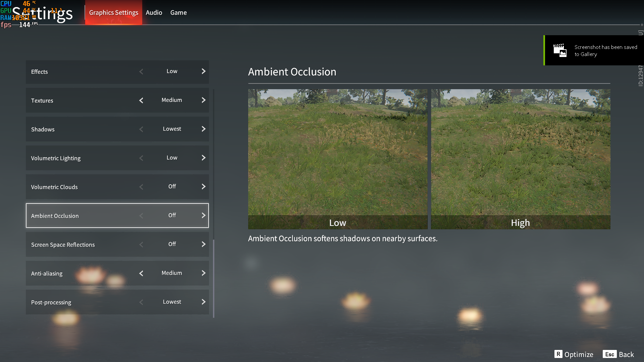Click the screenshot saved Gallery icon
The image size is (644, 362).
click(560, 51)
